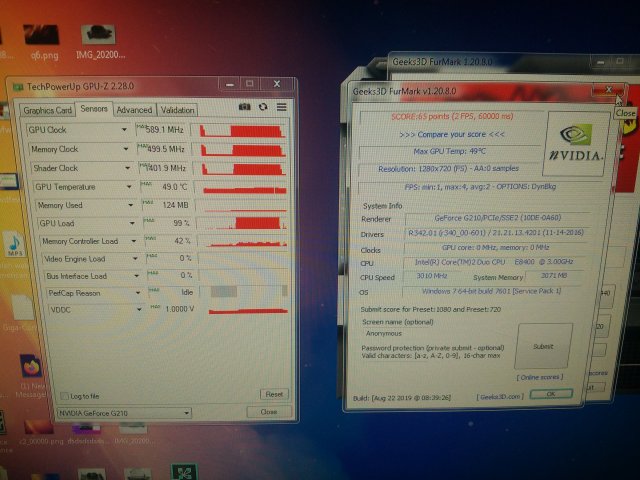The image size is (640, 480).
Task: Open the Compare your score link
Action: point(452,134)
